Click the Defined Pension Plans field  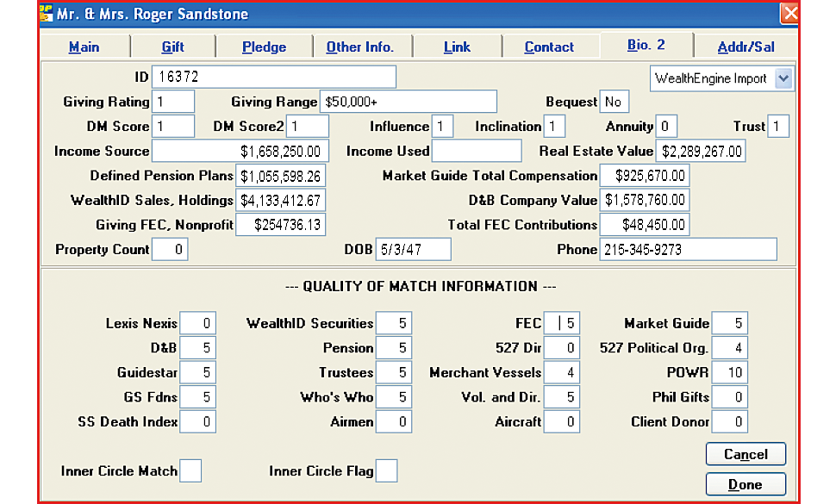(x=280, y=176)
